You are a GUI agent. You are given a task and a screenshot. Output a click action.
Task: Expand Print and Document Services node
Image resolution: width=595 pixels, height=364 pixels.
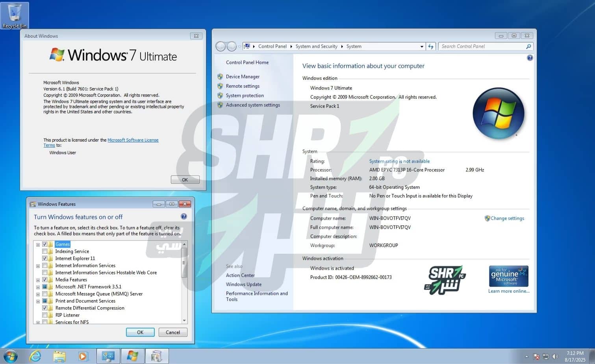coord(38,301)
